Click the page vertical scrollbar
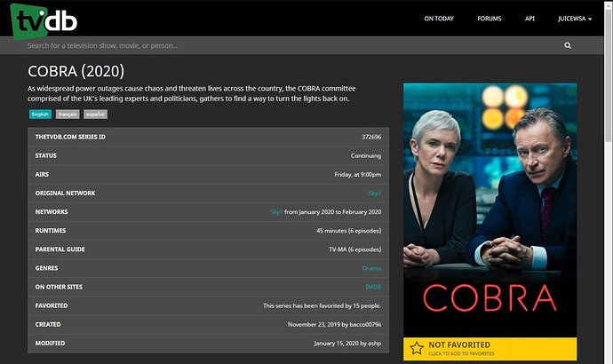This screenshot has height=364, width=613. click(609, 182)
